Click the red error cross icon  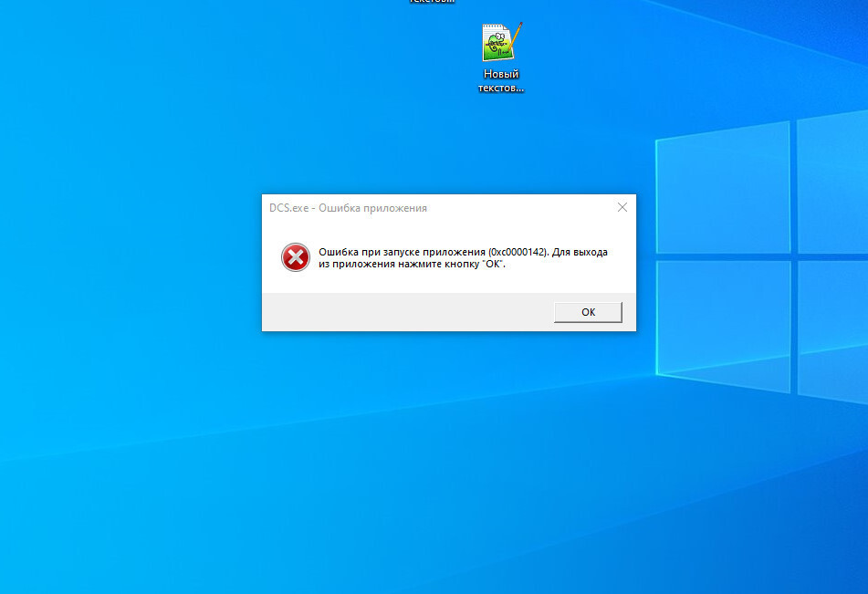pyautogui.click(x=296, y=257)
